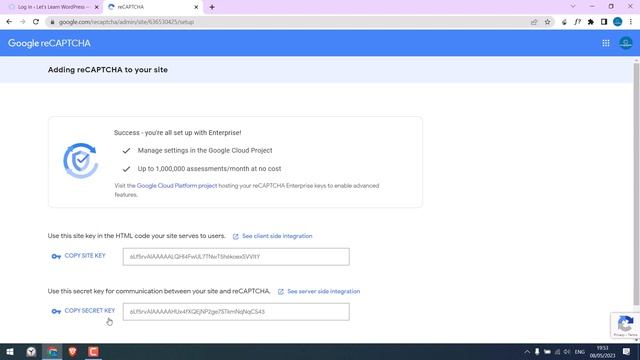
Task: Open ENG language selector in tray
Action: (580, 352)
